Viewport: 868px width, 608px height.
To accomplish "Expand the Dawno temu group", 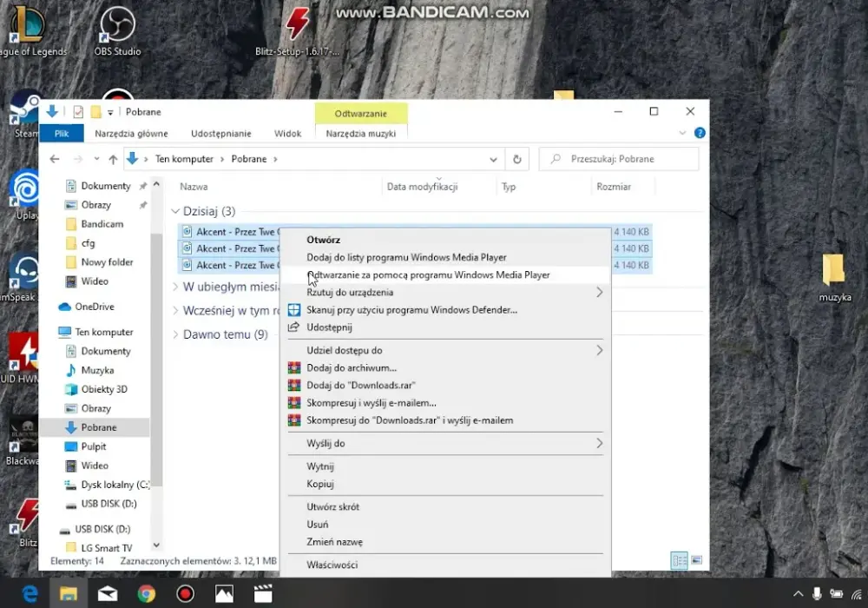I will coord(175,334).
